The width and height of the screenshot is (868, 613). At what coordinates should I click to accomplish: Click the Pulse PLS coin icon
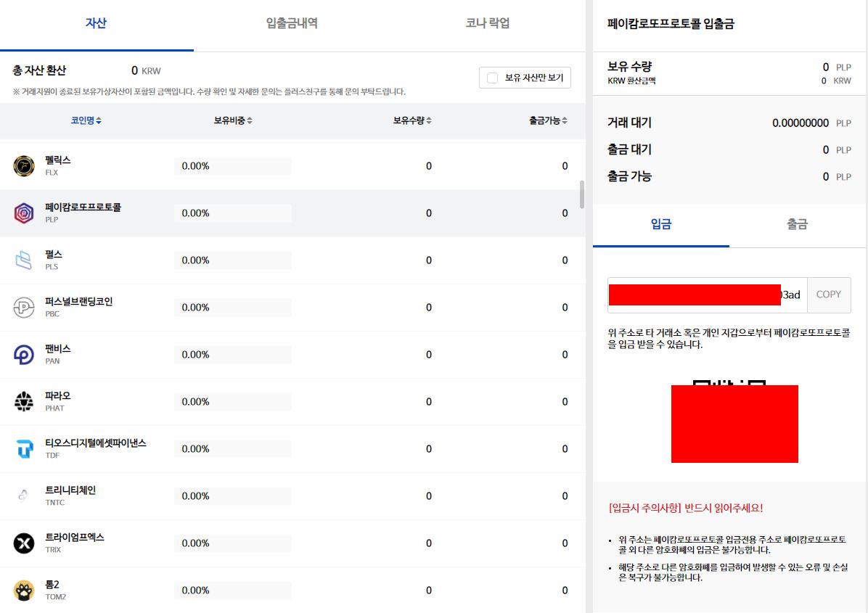tap(24, 260)
